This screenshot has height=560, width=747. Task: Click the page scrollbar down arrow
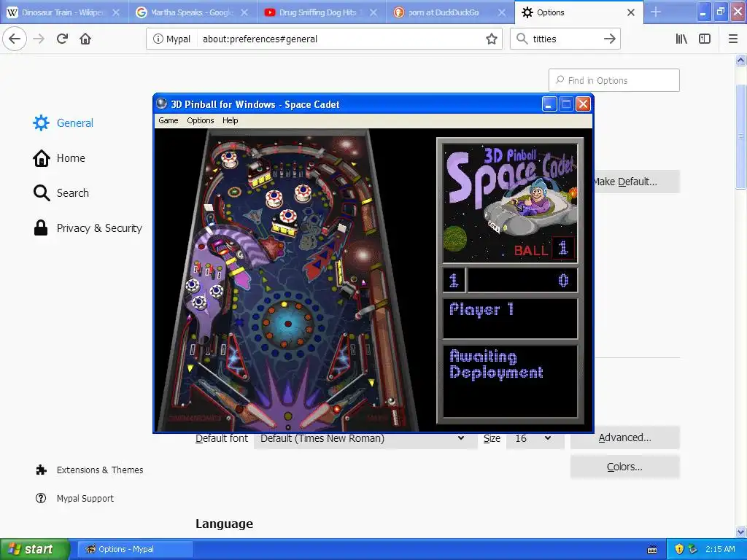[741, 532]
